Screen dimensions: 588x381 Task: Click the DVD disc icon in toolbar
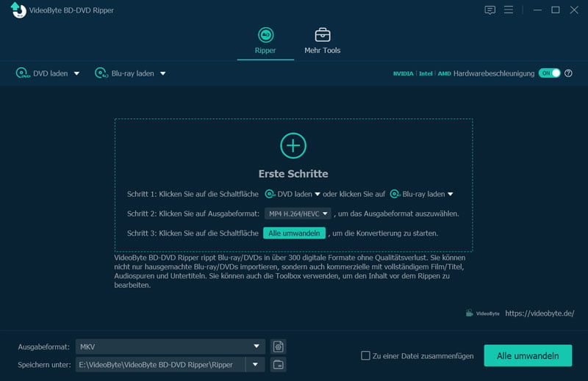tap(22, 73)
